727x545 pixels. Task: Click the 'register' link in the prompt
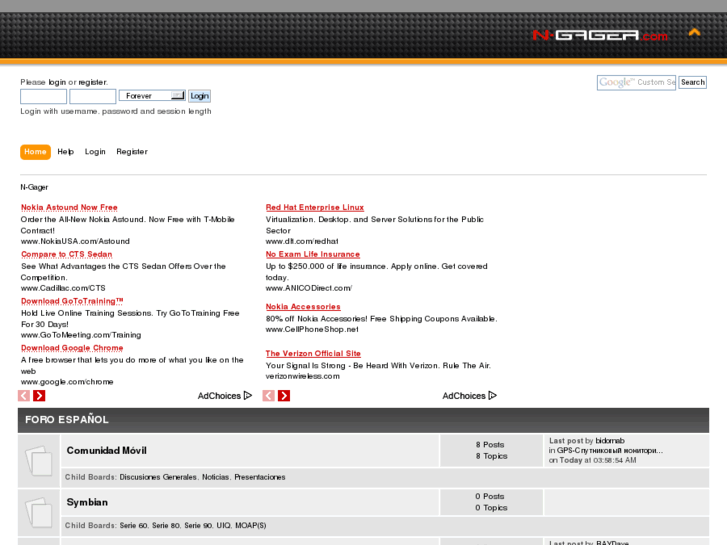point(92,82)
